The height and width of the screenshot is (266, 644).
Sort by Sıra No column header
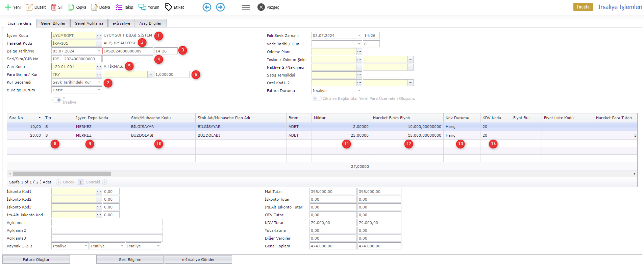point(25,118)
